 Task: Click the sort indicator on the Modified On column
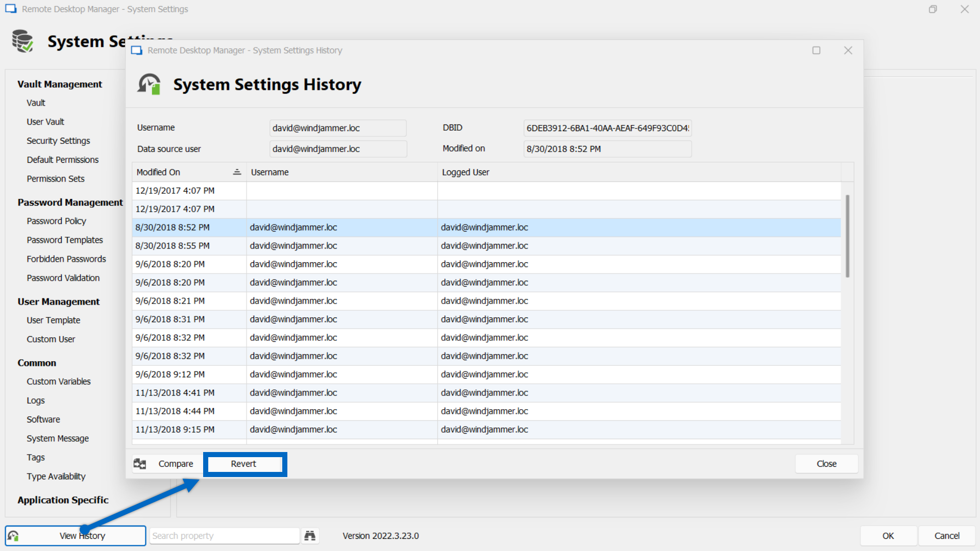click(237, 172)
